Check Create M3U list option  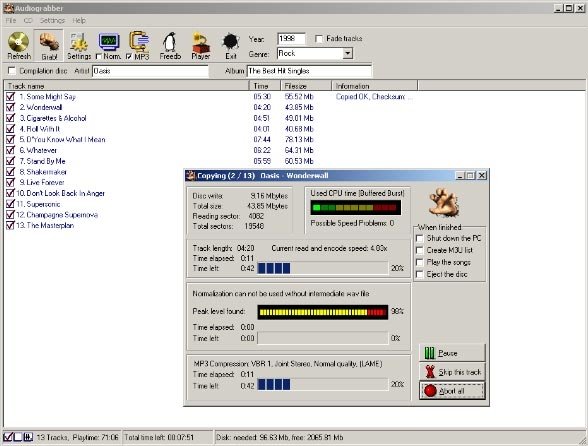(420, 250)
